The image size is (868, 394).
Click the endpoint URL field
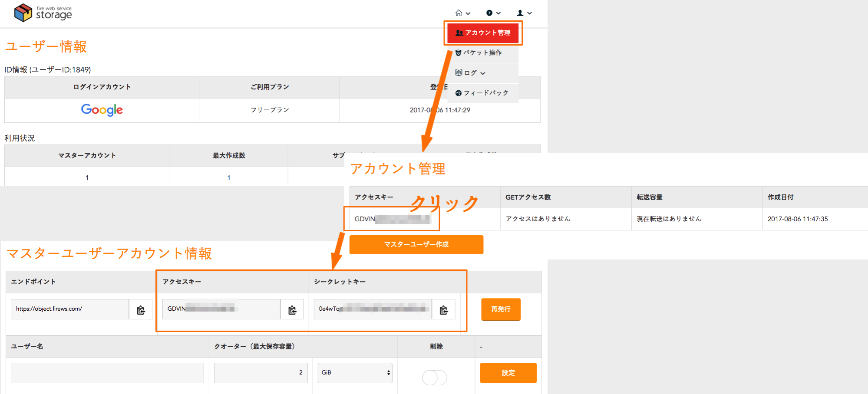pos(70,309)
